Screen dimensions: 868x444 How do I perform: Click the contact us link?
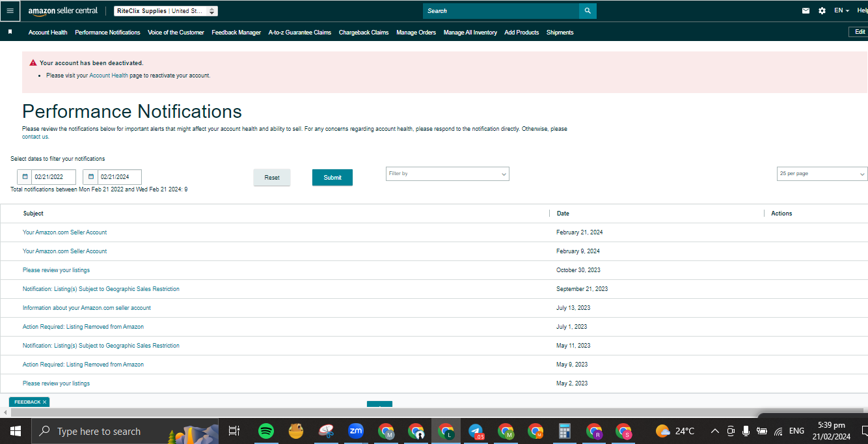(35, 137)
